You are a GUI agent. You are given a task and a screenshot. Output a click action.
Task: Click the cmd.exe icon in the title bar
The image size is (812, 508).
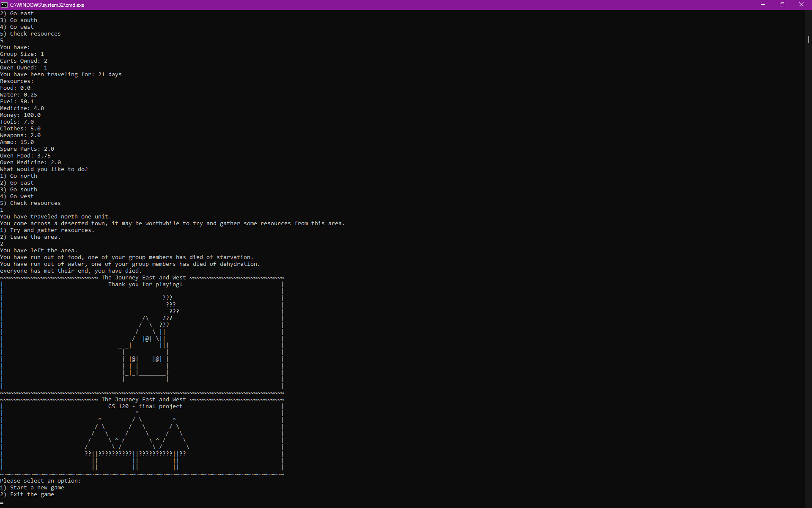pos(4,5)
